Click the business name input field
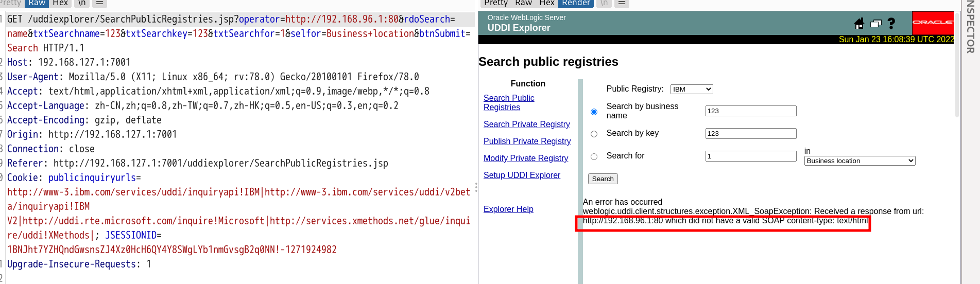Image resolution: width=980 pixels, height=284 pixels. [x=751, y=111]
